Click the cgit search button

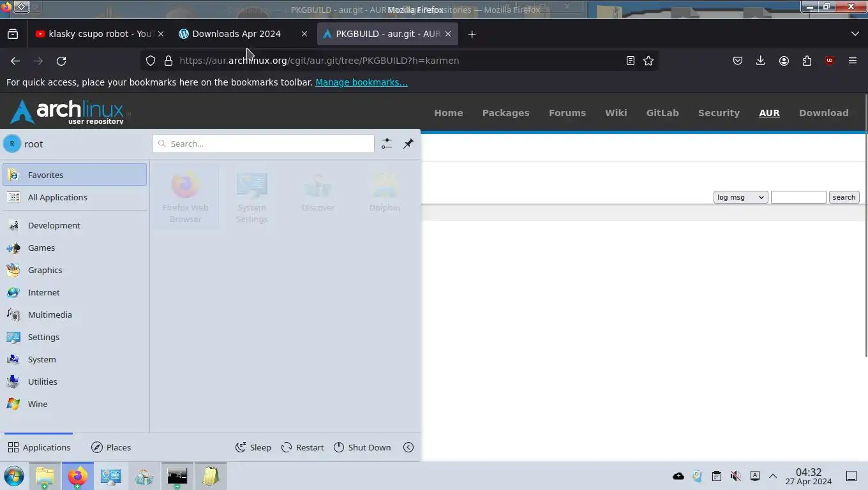click(844, 197)
